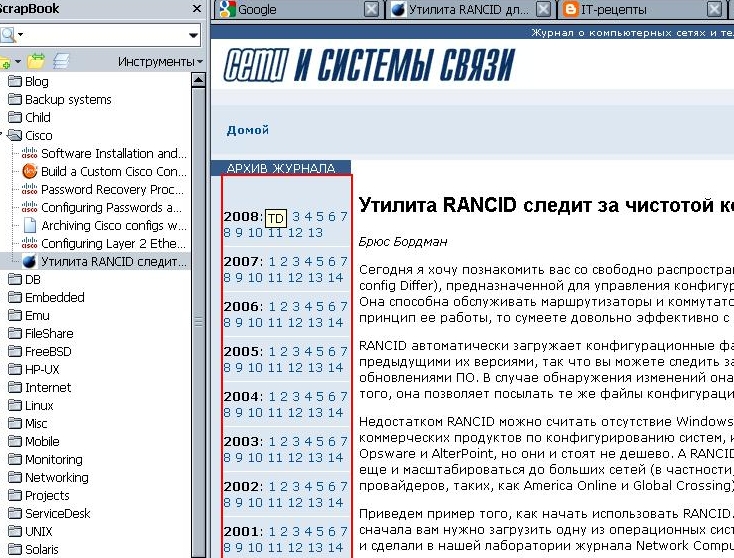
Task: Click the FileShare folder icon
Action: pos(15,333)
